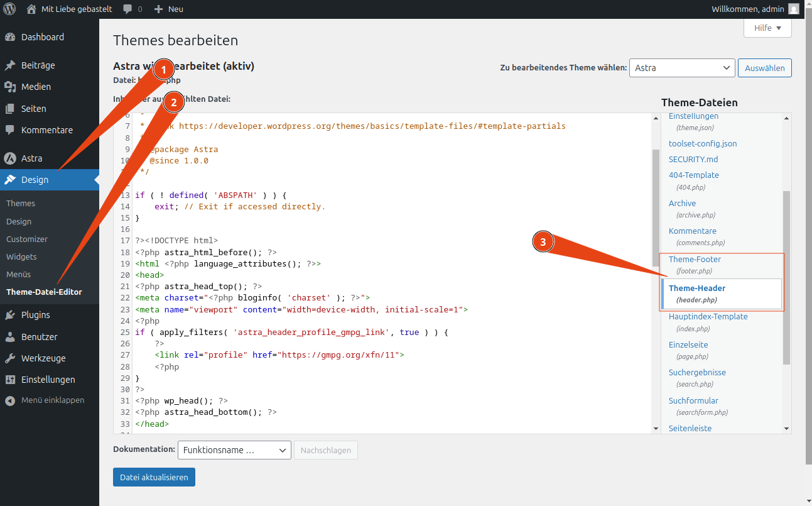Click the admin avatar icon

point(794,9)
